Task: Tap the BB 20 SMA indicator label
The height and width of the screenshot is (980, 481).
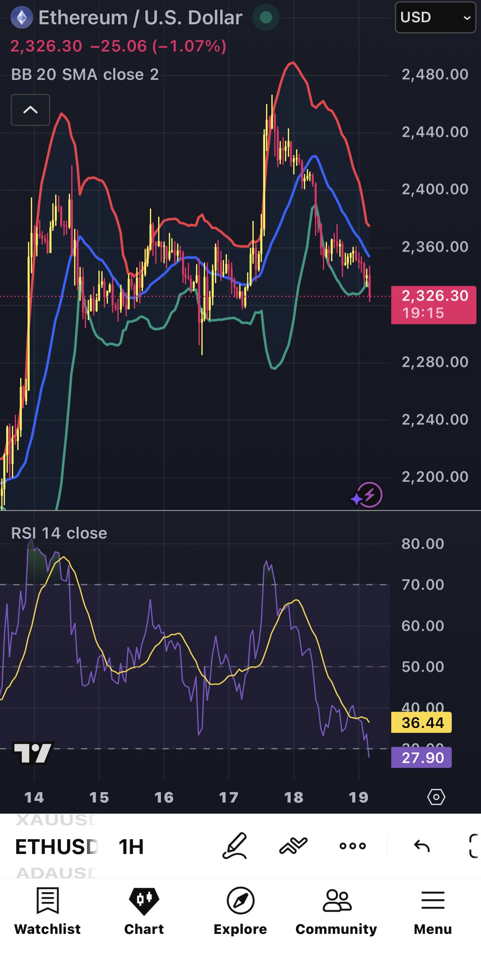Action: click(85, 75)
